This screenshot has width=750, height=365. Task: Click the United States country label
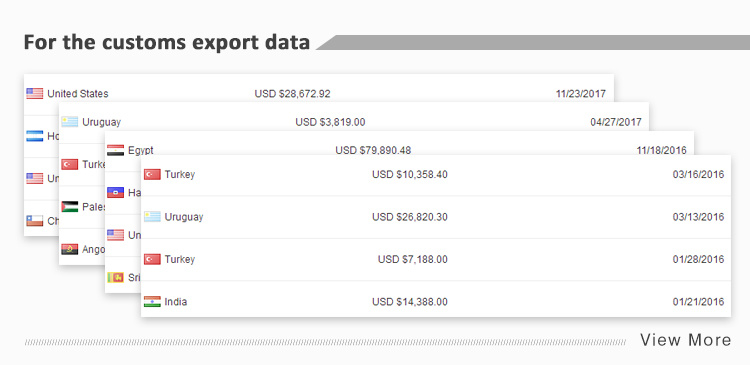pos(77,93)
